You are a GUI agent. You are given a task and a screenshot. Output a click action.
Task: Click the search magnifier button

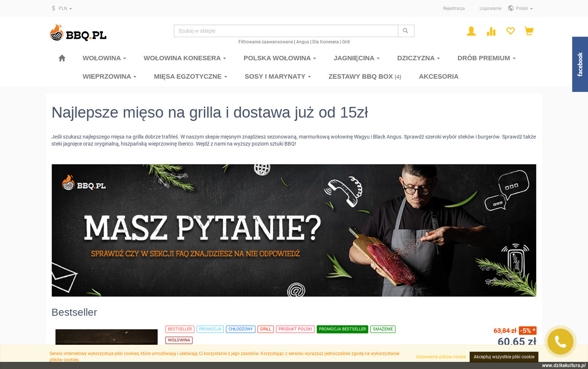[x=405, y=31]
